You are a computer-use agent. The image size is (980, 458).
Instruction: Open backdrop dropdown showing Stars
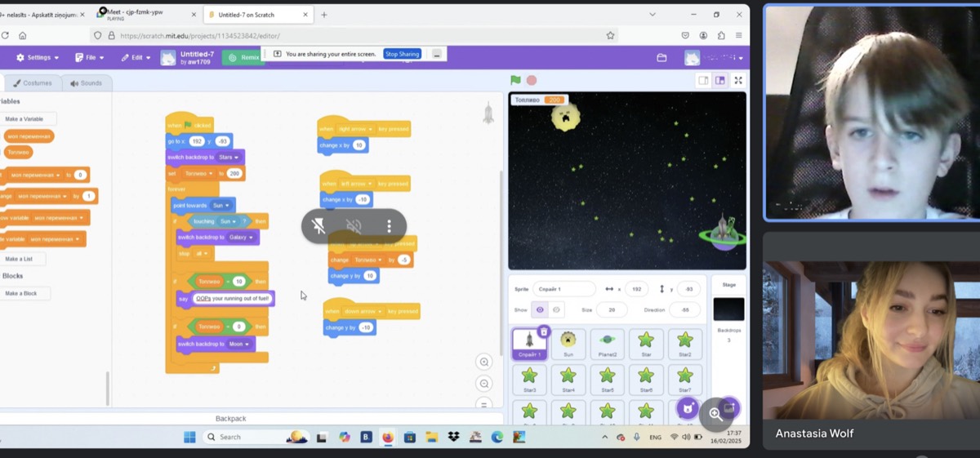(x=229, y=157)
